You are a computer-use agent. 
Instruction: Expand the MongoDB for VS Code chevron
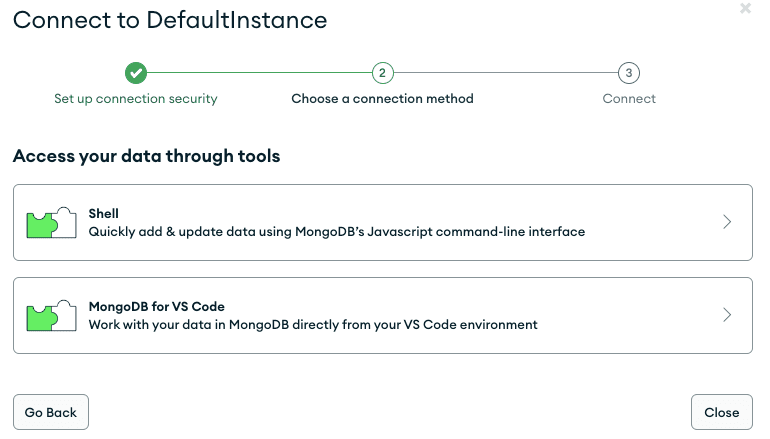click(x=727, y=315)
